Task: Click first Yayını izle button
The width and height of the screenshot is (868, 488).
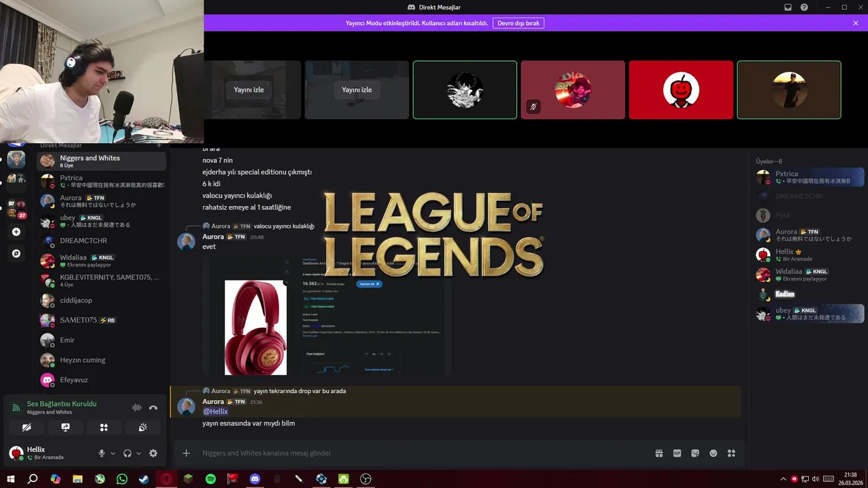Action: [249, 90]
